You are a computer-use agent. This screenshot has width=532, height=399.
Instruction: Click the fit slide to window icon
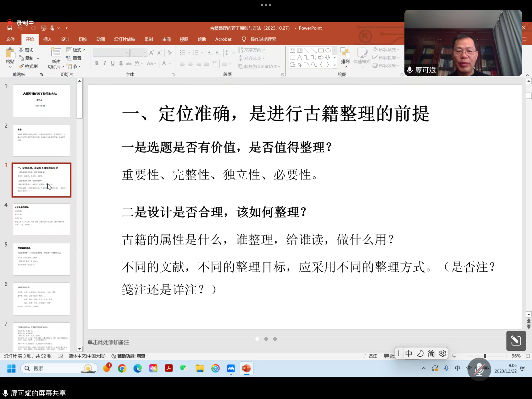[x=528, y=356]
